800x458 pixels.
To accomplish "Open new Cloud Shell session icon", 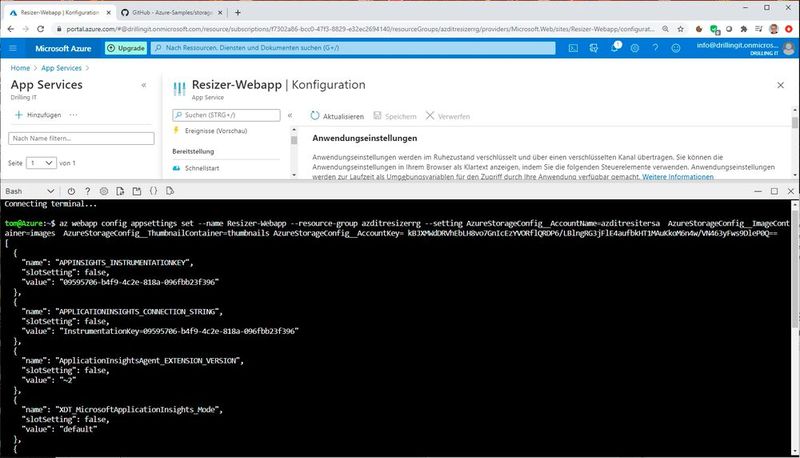I will [137, 191].
